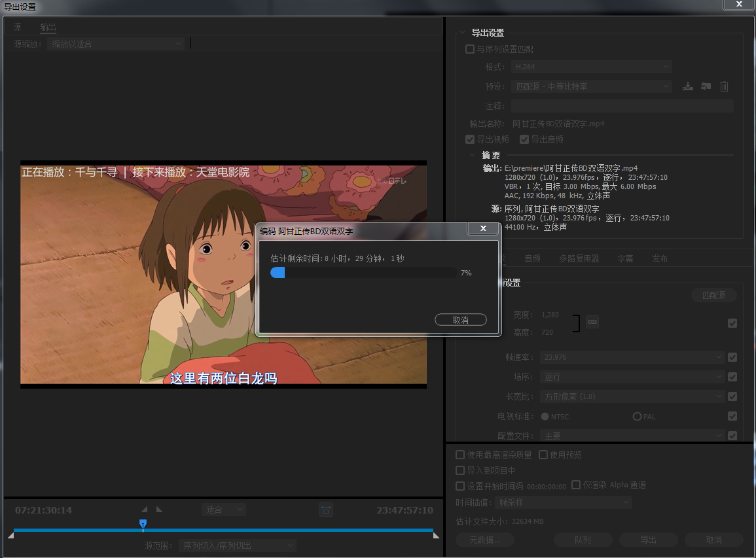This screenshot has height=558, width=756.
Task: Click the blue timeline range bar
Action: tap(223, 530)
